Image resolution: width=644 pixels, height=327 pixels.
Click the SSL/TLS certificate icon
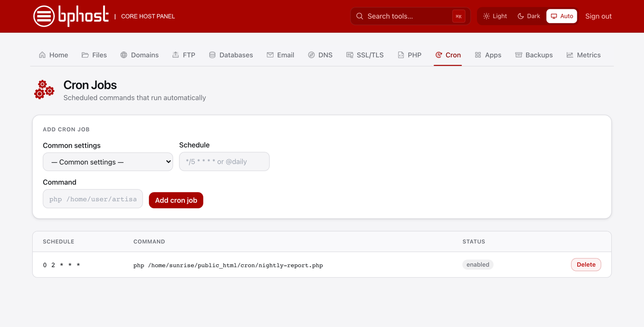pos(350,55)
